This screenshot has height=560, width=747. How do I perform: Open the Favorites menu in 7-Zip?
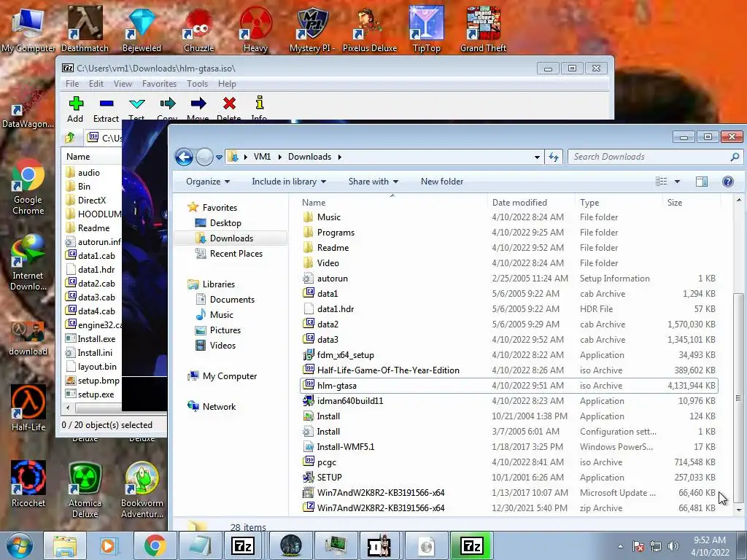pos(159,84)
